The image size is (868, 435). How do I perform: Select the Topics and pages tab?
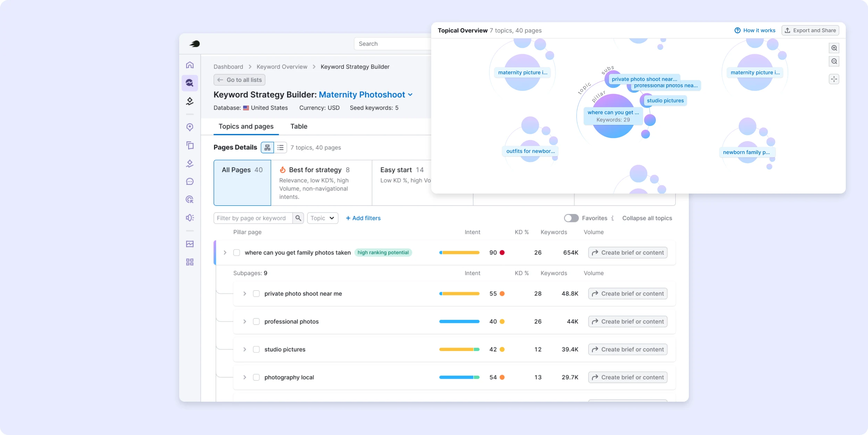(246, 127)
